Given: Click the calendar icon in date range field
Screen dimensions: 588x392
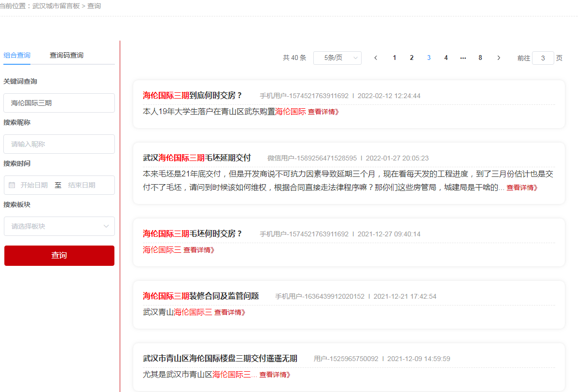Looking at the screenshot, I should tap(12, 185).
